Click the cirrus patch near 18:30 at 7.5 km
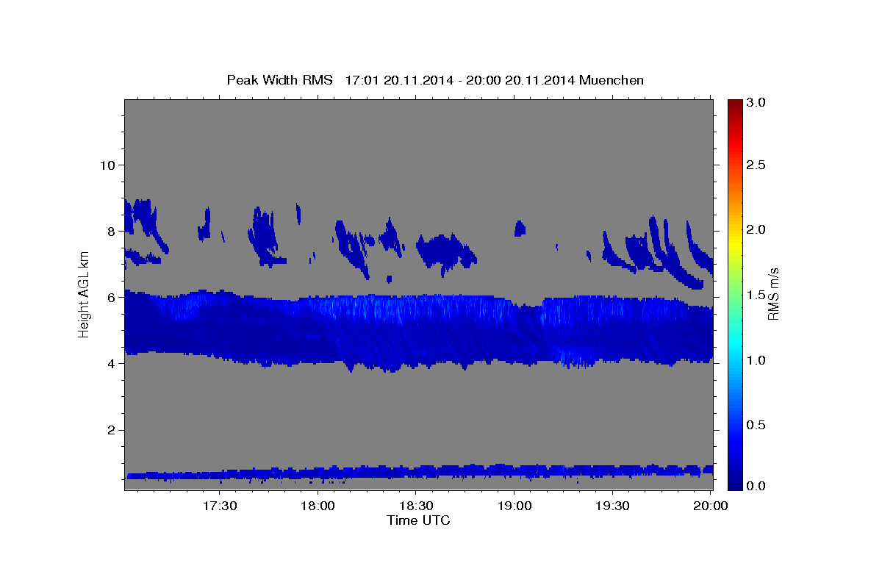This screenshot has height=588, width=882. click(x=445, y=251)
